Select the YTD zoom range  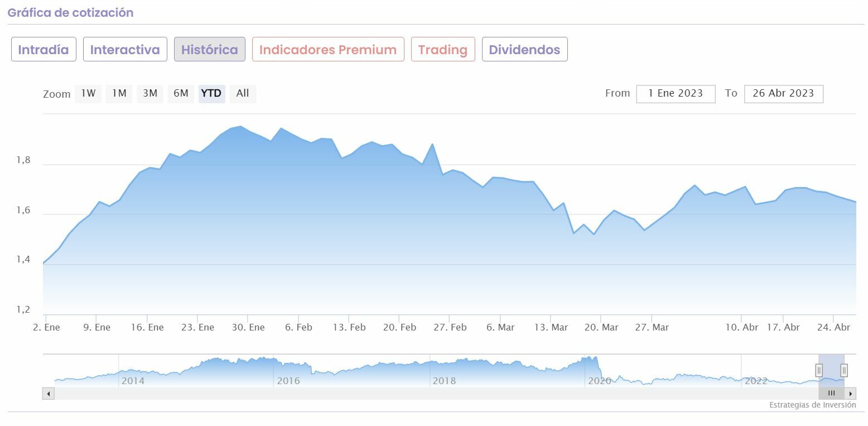point(211,93)
